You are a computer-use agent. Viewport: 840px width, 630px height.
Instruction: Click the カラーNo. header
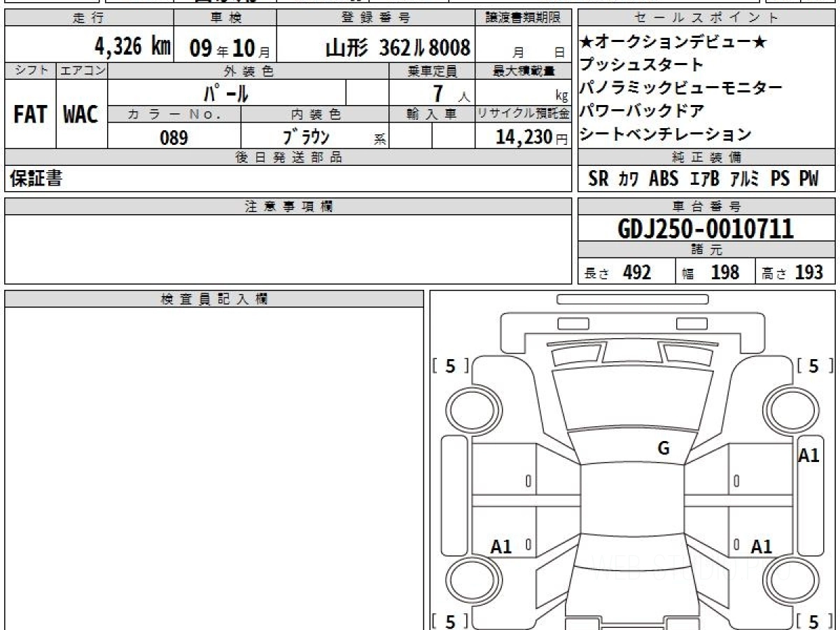point(174,114)
